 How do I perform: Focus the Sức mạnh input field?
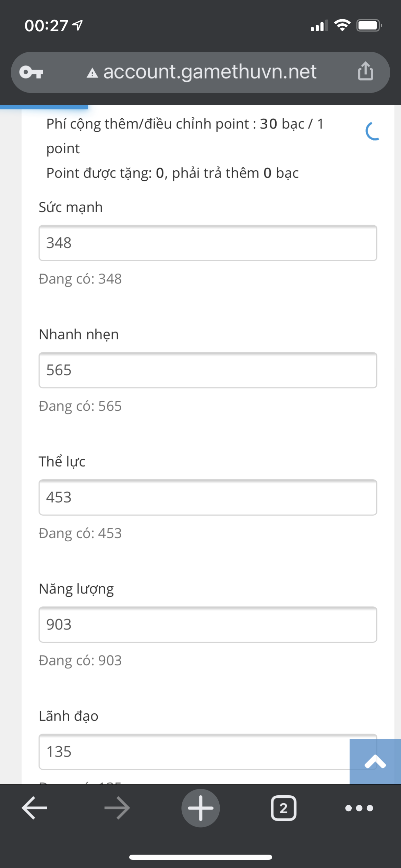pos(208,243)
